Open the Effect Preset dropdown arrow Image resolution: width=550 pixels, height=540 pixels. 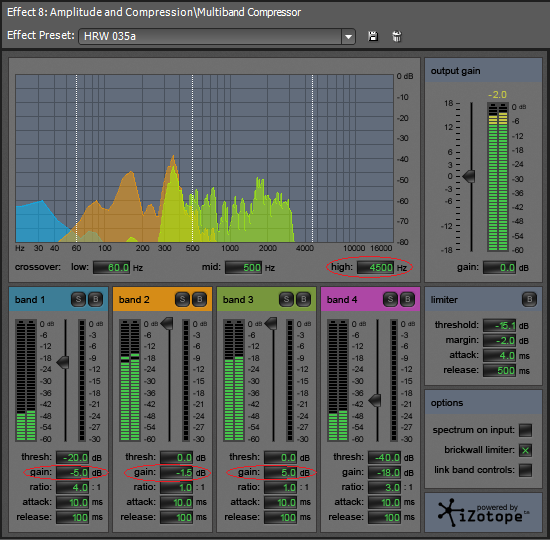point(348,36)
